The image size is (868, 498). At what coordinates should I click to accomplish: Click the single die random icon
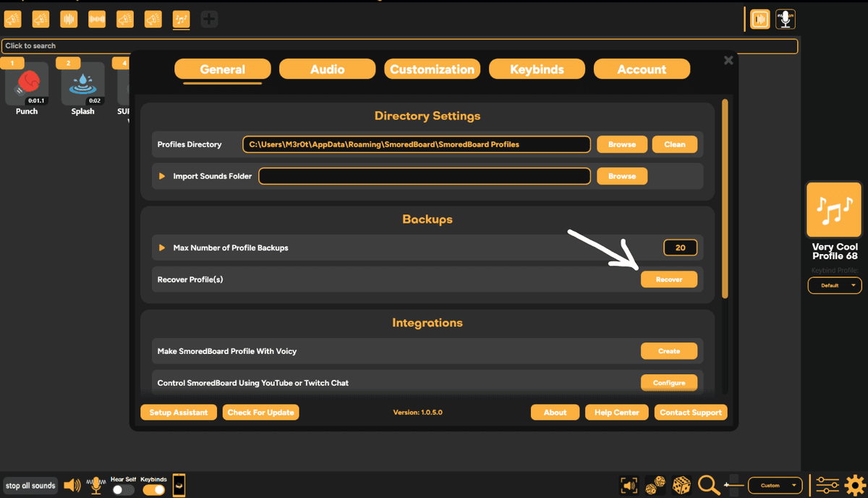[681, 486]
